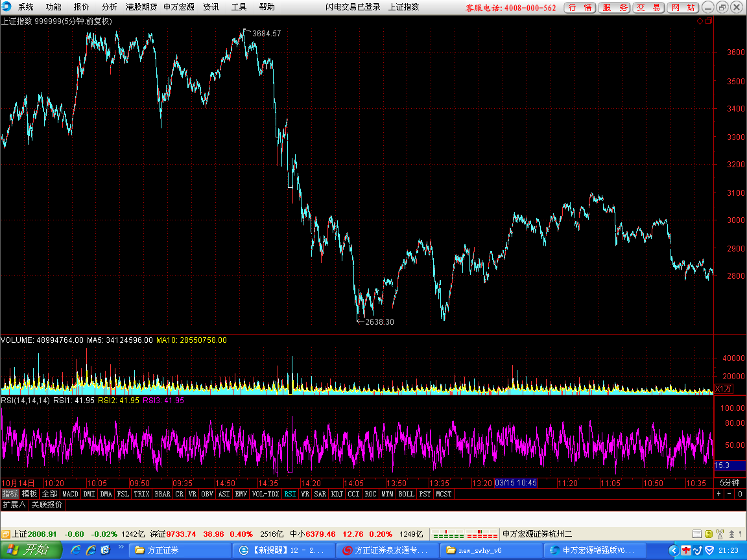
Task: Click the 03/15 10:45 time marker
Action: [516, 483]
